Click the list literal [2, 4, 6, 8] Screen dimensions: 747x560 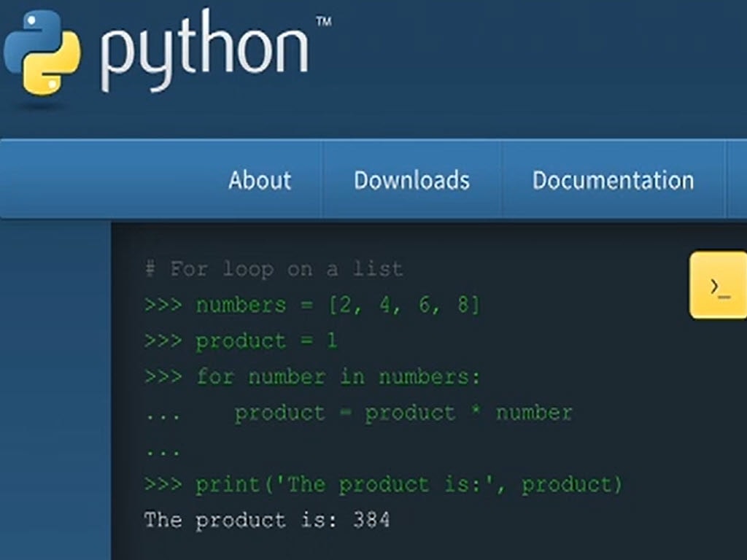coord(404,305)
